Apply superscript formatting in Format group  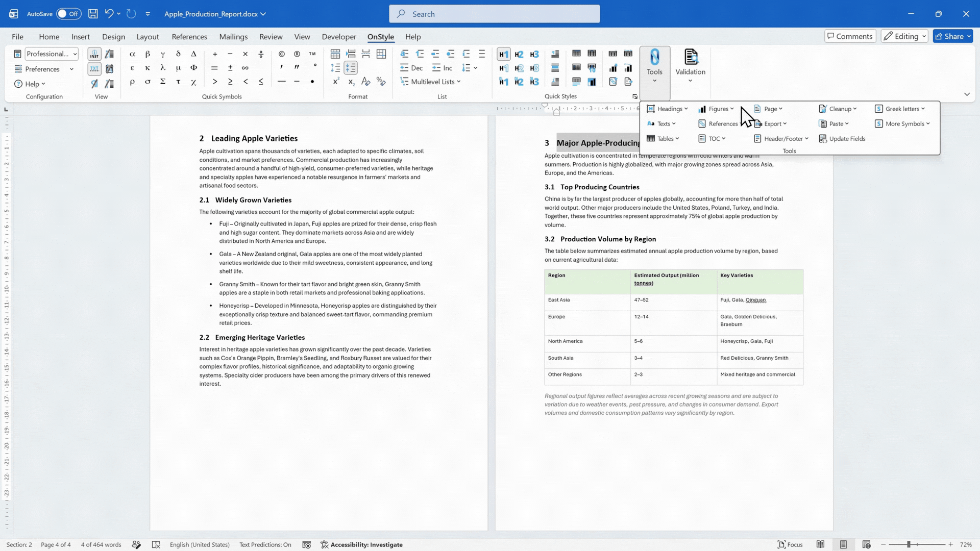click(336, 82)
